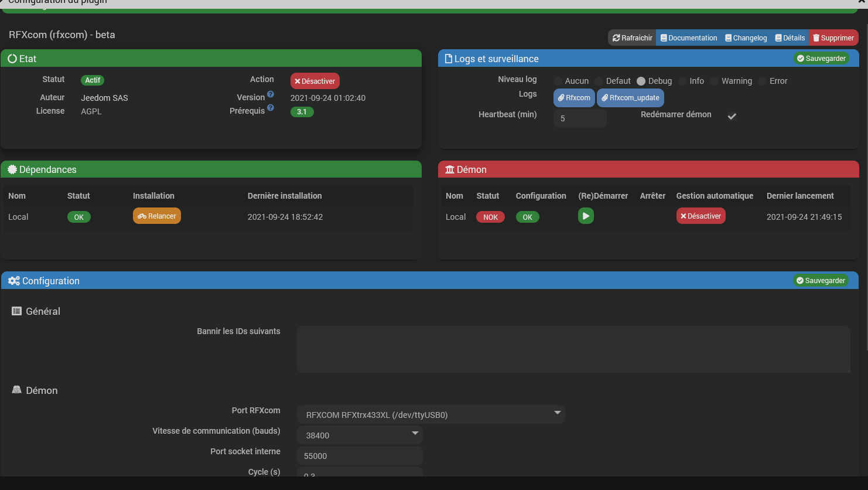Viewport: 868px width, 490px height.
Task: Deactivate the plugin in Etat panel
Action: 315,81
